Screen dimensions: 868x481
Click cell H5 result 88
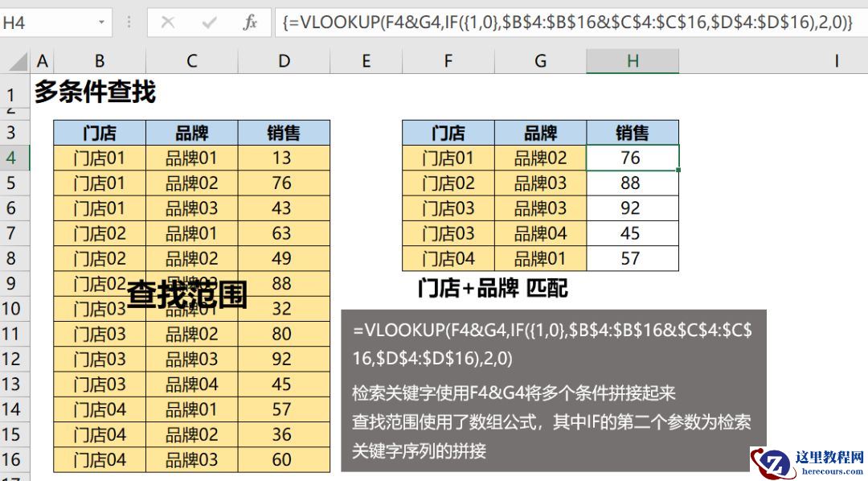coord(633,183)
